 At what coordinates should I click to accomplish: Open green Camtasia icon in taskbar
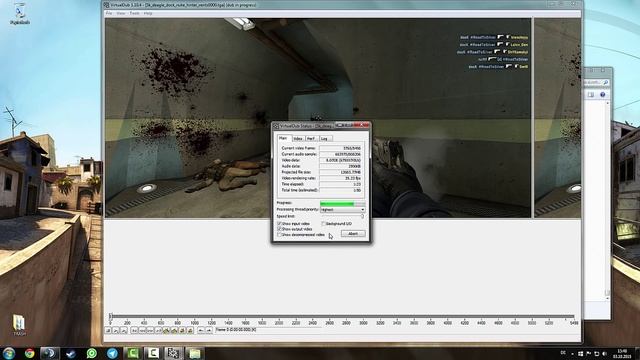coord(133,353)
